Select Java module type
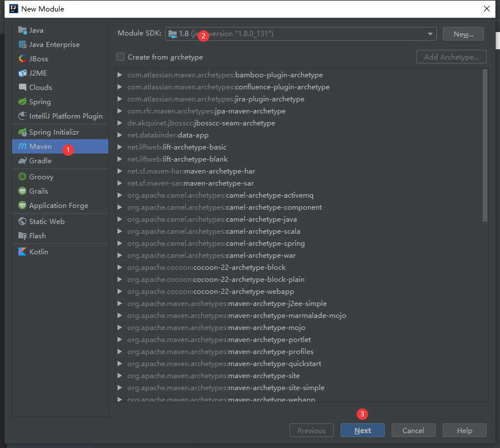500x448 pixels. (x=60, y=30)
